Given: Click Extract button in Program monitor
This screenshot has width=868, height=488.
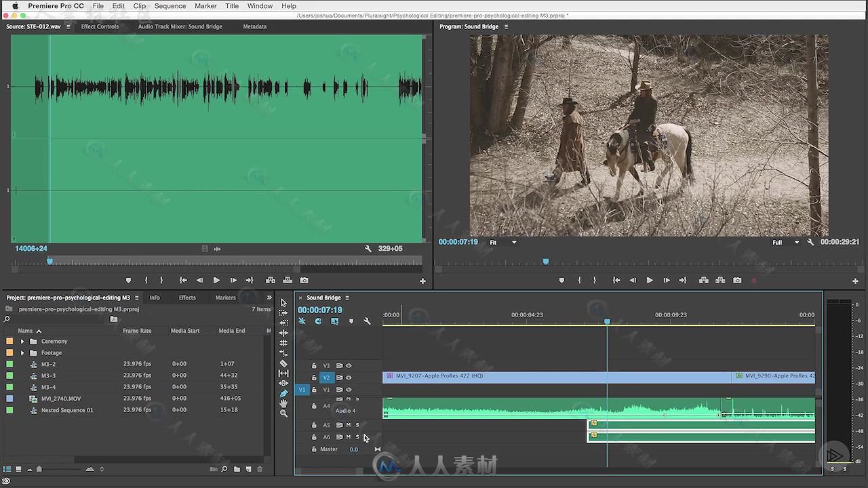Looking at the screenshot, I should (720, 281).
